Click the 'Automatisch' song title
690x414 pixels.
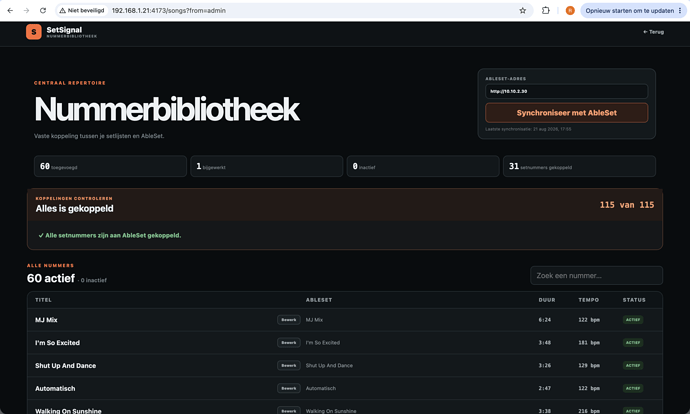coord(55,388)
